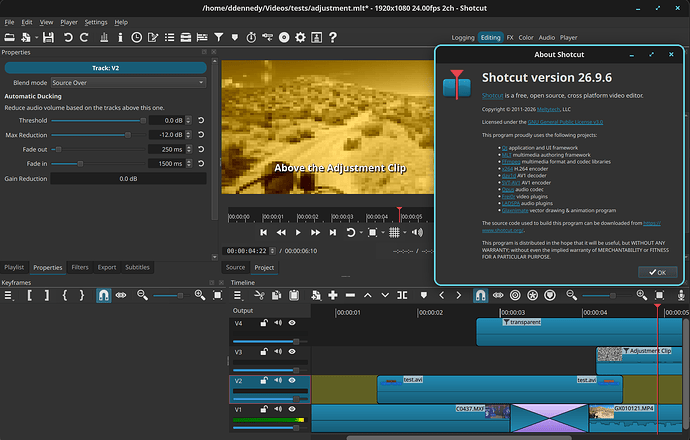Overwrite clip with the down arrow icon
The width and height of the screenshot is (690, 440).
(x=385, y=295)
